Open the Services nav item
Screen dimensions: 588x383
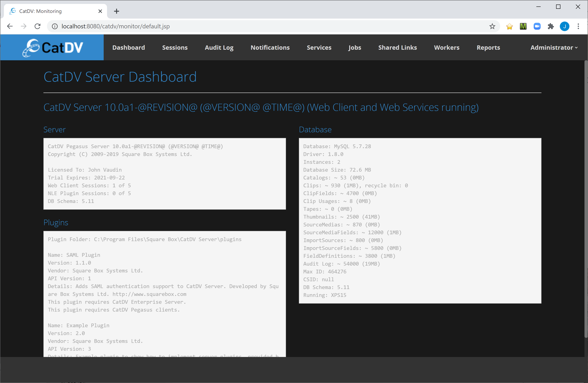click(x=319, y=48)
